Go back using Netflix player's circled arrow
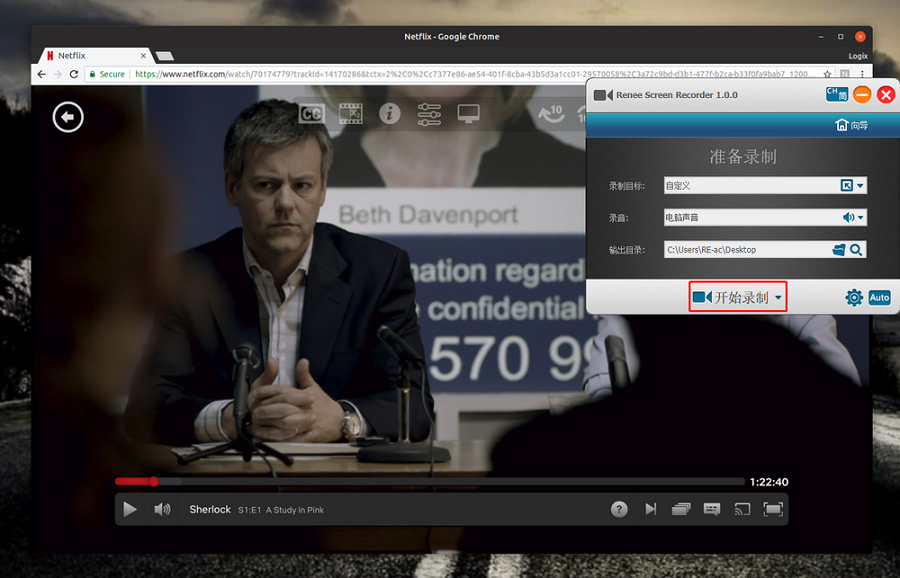The image size is (900, 578). [x=68, y=117]
